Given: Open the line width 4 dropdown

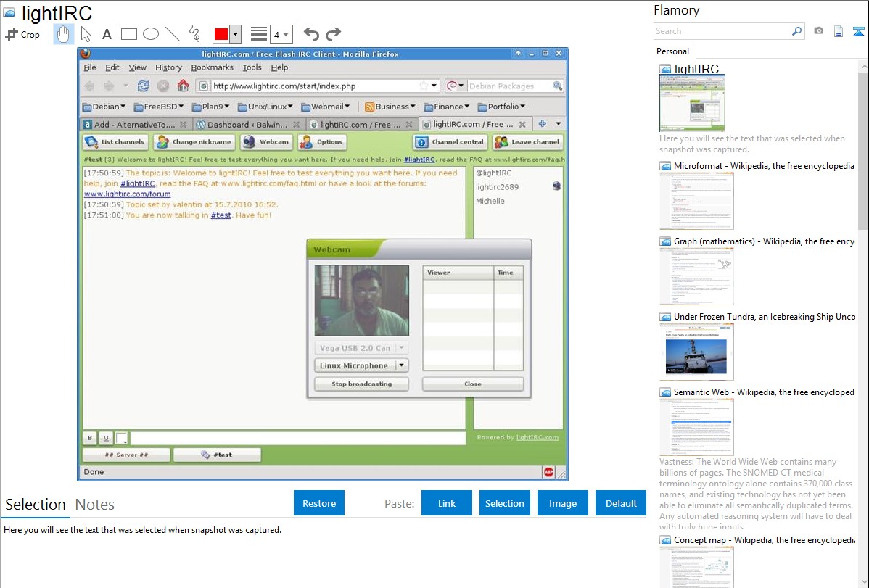Looking at the screenshot, I should click(x=281, y=34).
